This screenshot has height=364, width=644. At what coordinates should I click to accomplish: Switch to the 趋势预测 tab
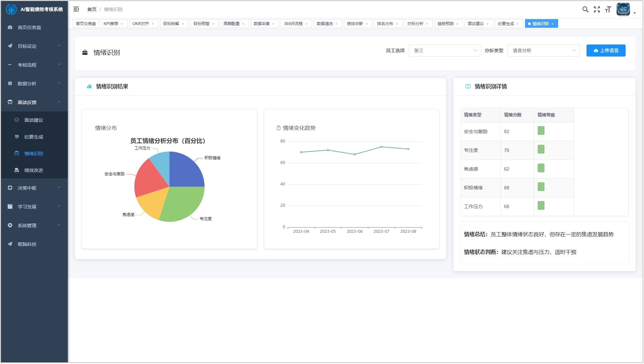pyautogui.click(x=445, y=24)
